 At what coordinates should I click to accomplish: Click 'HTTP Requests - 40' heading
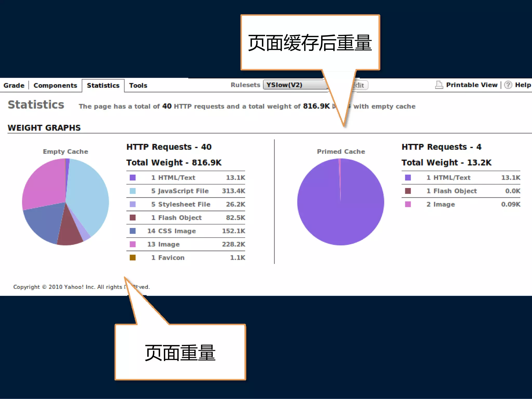click(169, 147)
